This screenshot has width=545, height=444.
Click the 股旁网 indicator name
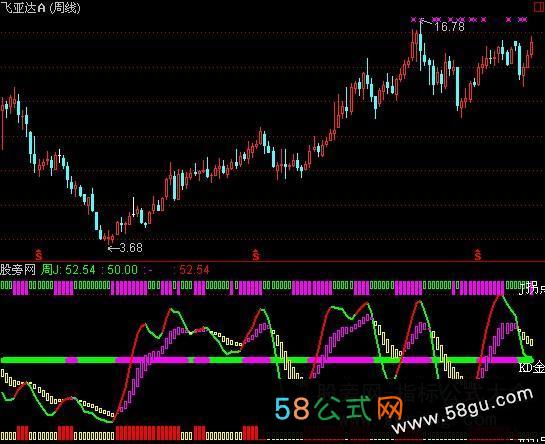(18, 269)
